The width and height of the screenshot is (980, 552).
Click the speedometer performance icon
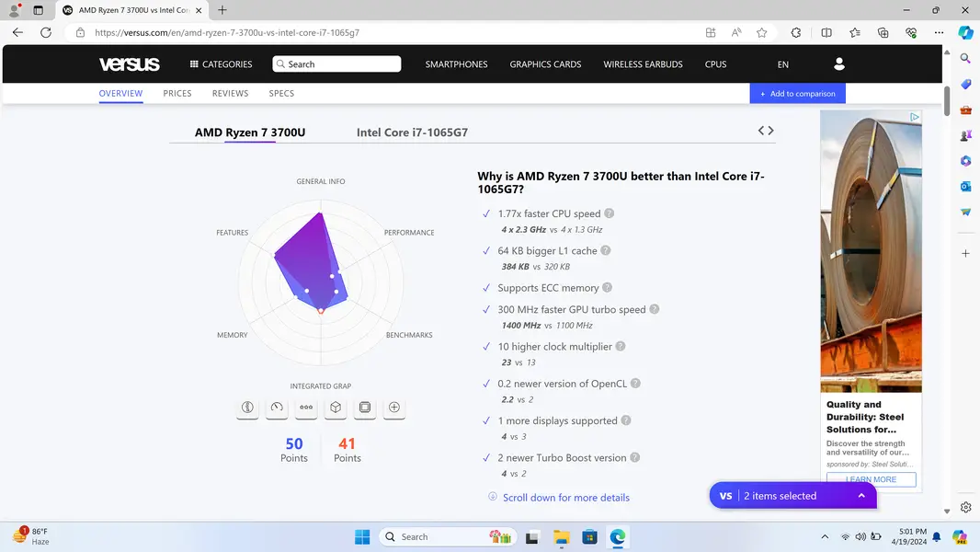[277, 408]
